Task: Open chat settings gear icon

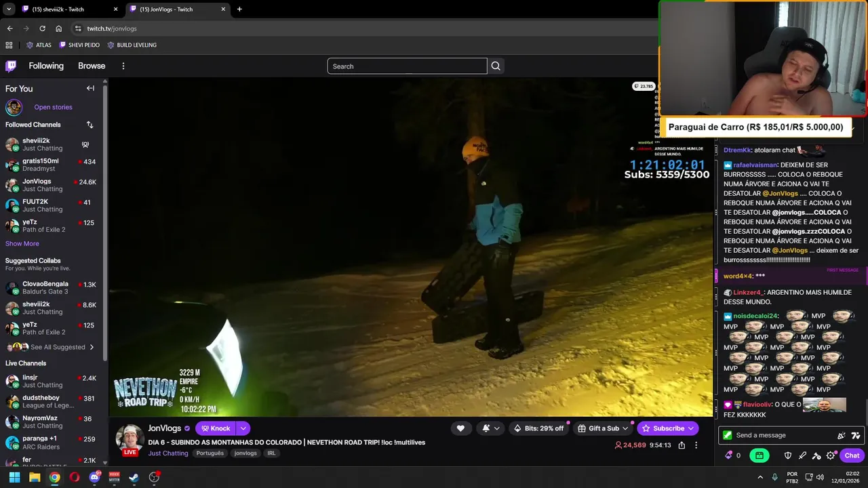Action: click(x=831, y=455)
